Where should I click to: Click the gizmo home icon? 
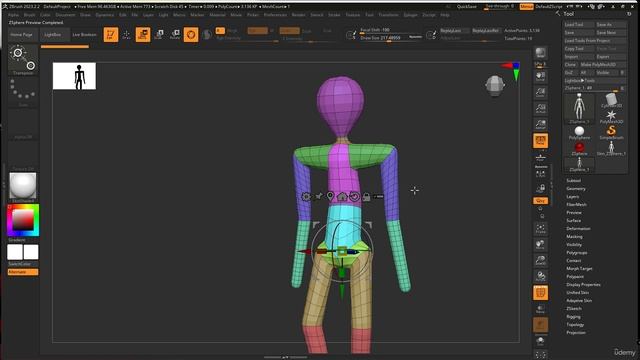pyautogui.click(x=342, y=197)
